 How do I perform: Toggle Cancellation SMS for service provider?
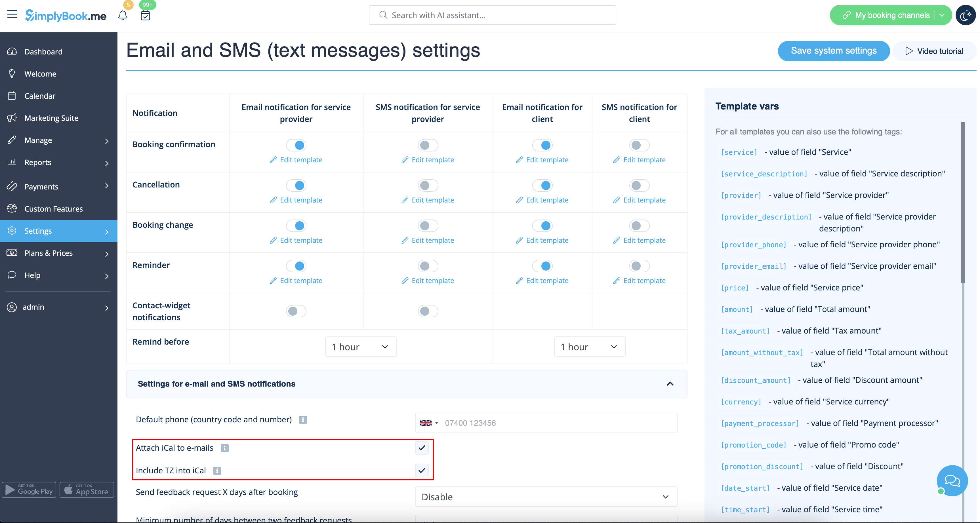[x=428, y=185]
